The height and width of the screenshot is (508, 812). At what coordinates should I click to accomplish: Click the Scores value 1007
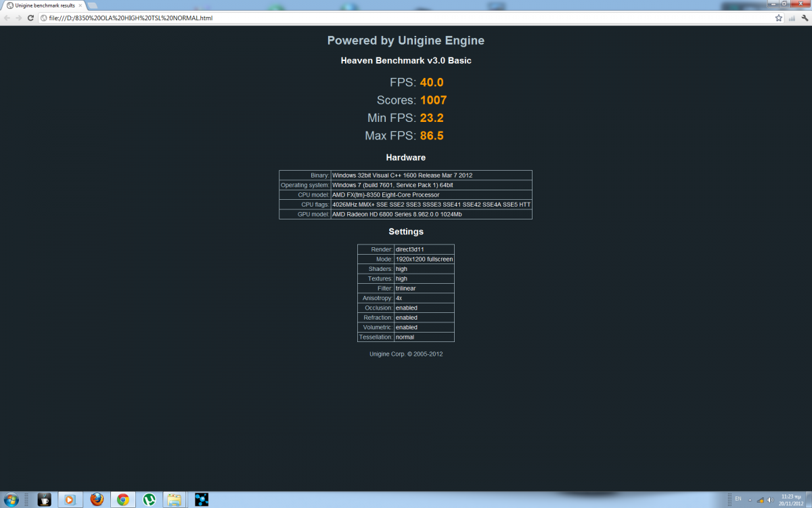click(x=434, y=100)
